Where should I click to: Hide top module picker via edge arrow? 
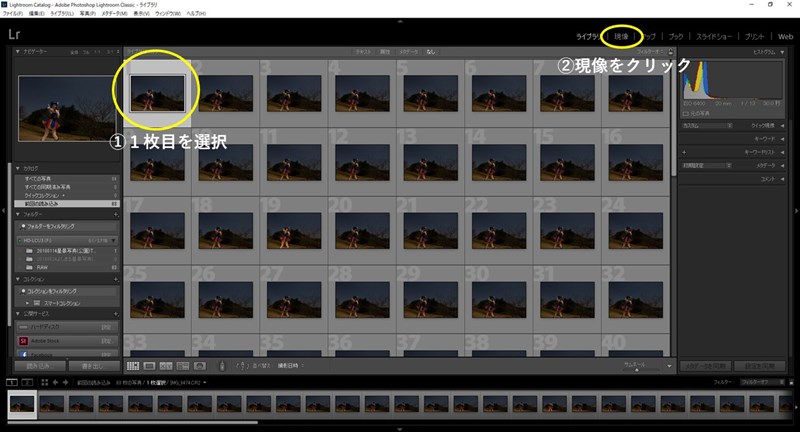point(400,21)
